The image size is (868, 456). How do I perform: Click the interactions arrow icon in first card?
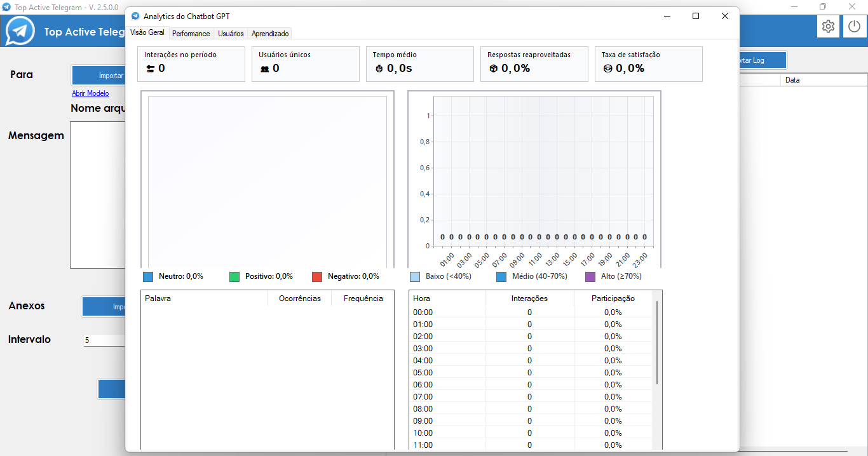(150, 69)
